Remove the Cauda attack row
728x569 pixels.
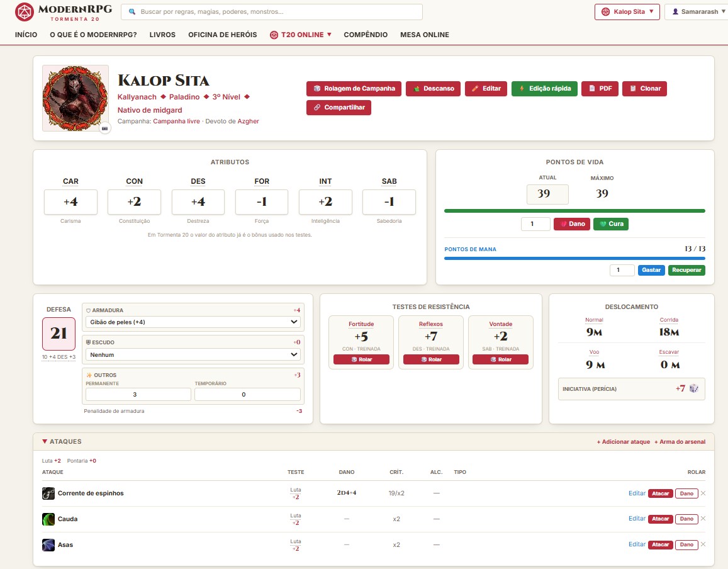tap(703, 519)
